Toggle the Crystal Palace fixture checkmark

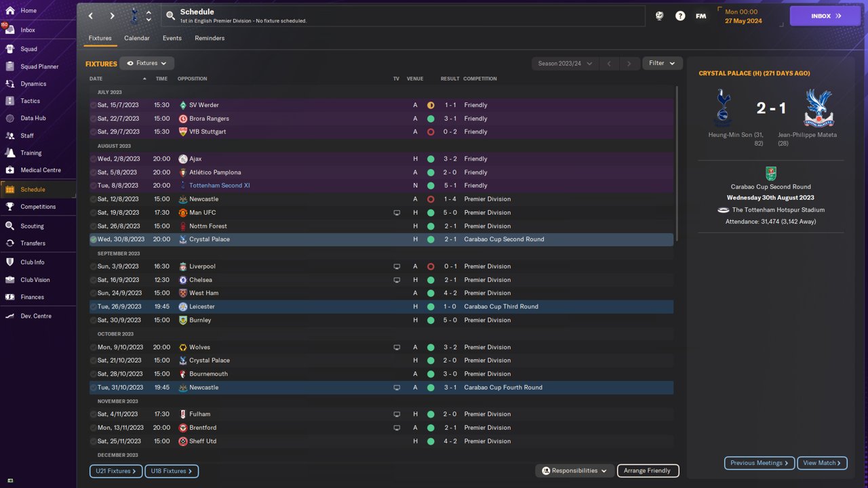94,239
